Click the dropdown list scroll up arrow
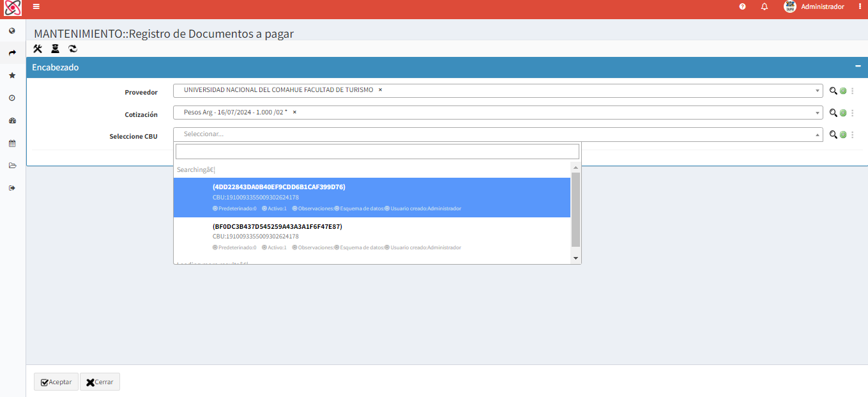The width and height of the screenshot is (868, 397). click(x=575, y=166)
